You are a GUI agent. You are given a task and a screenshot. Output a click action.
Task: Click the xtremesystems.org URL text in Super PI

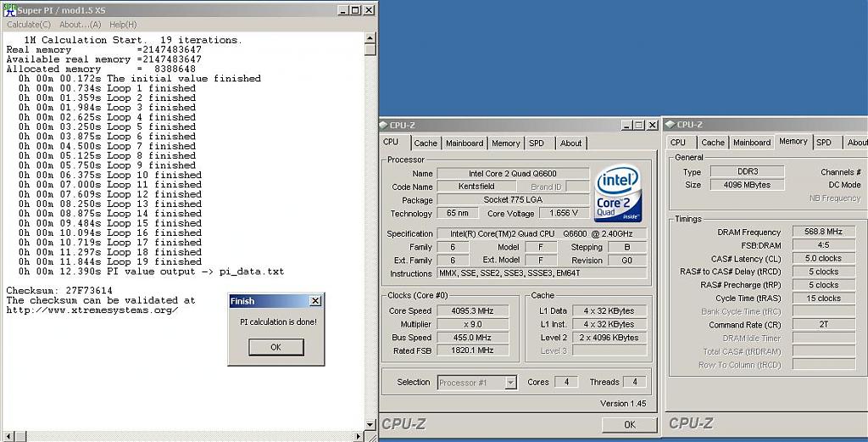pos(92,311)
